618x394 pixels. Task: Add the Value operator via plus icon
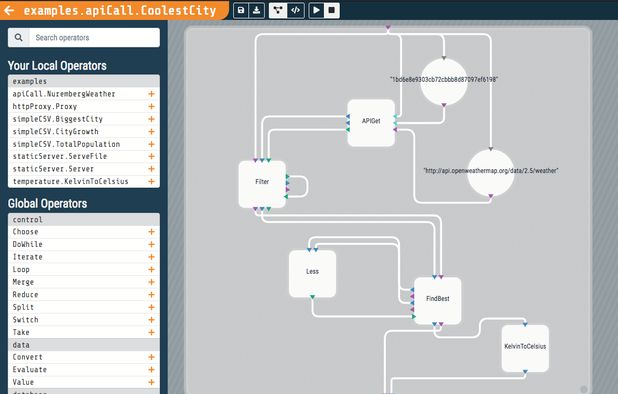click(x=151, y=382)
